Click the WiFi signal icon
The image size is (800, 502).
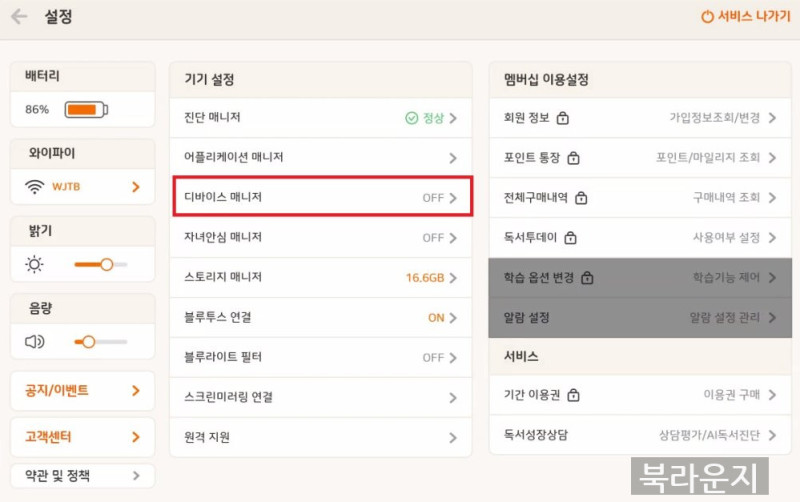[35, 187]
